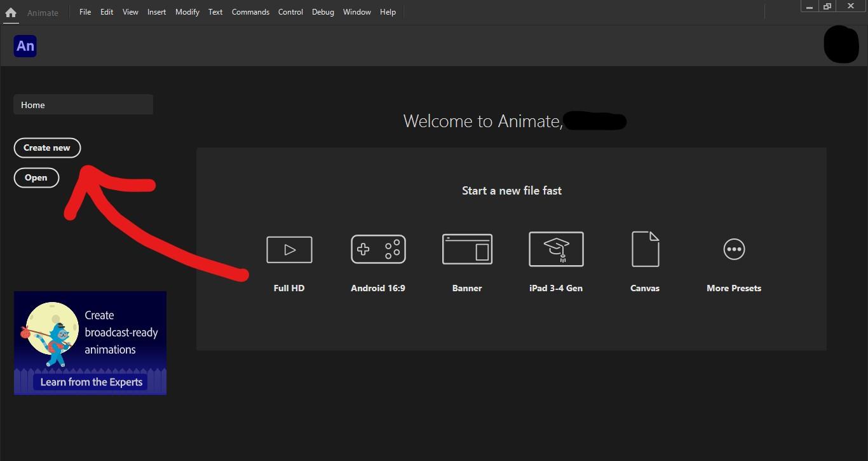Image resolution: width=868 pixels, height=461 pixels.
Task: Open the broadcast-ready animations promo thumbnail
Action: [90, 343]
